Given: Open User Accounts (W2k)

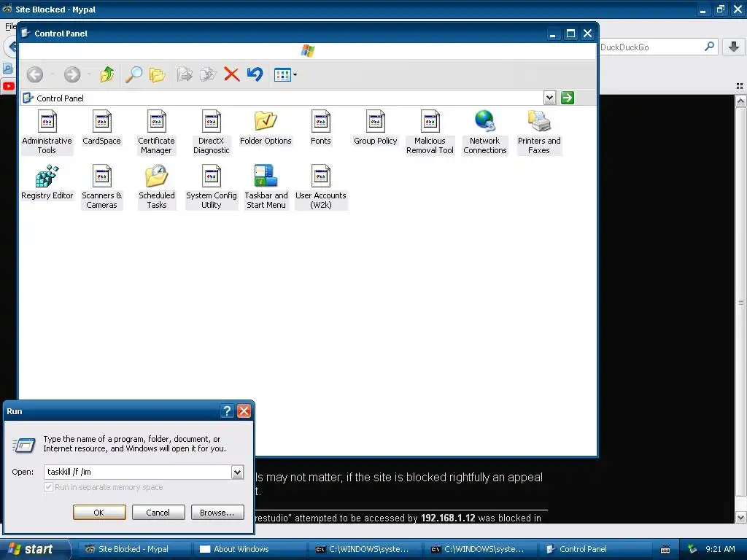Looking at the screenshot, I should [x=321, y=187].
